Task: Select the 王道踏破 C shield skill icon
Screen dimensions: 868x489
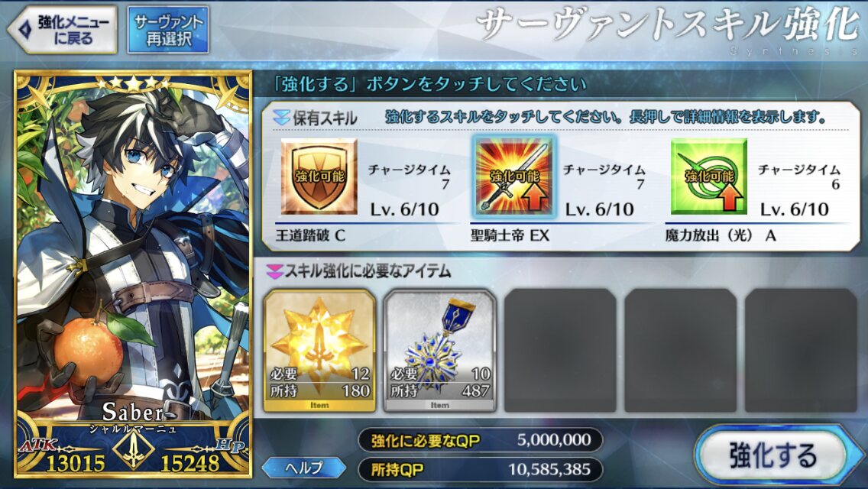Action: click(319, 176)
